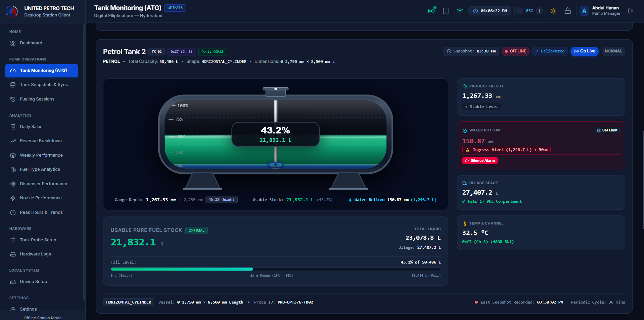This screenshot has height=320, width=644.
Task: Click the OFFLINE status badge
Action: point(515,51)
